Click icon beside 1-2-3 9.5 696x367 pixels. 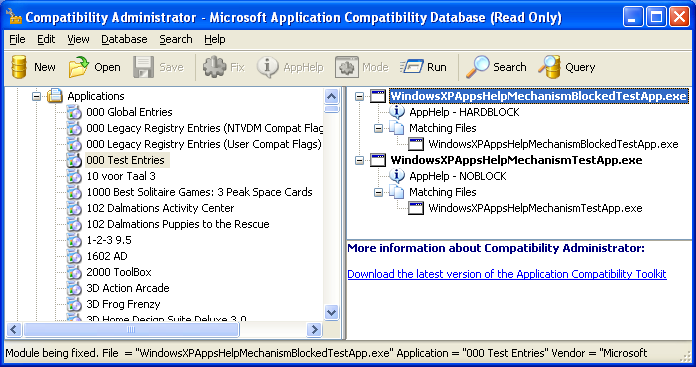[x=74, y=240]
